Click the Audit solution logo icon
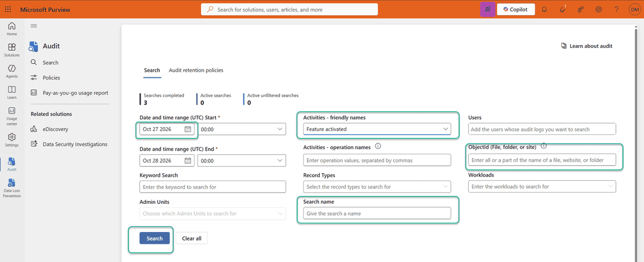644x262 pixels. tap(33, 47)
